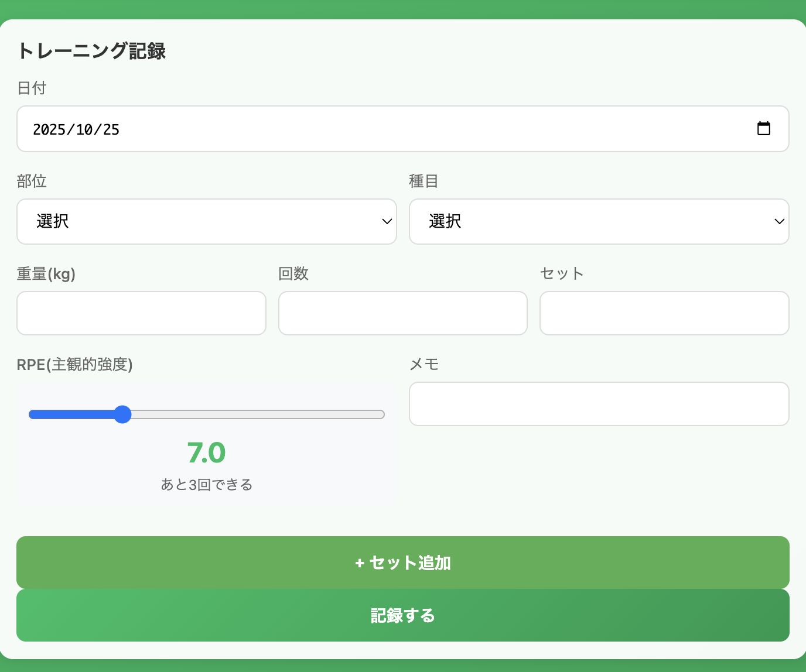Image resolution: width=806 pixels, height=672 pixels.
Task: Open the 部位 dropdown
Action: point(206,221)
